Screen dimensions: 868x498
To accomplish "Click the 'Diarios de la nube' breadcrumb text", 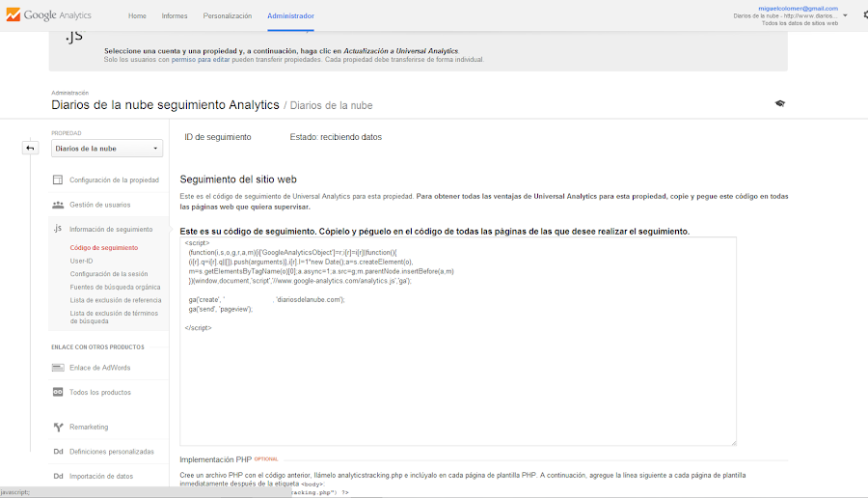I will pos(331,105).
